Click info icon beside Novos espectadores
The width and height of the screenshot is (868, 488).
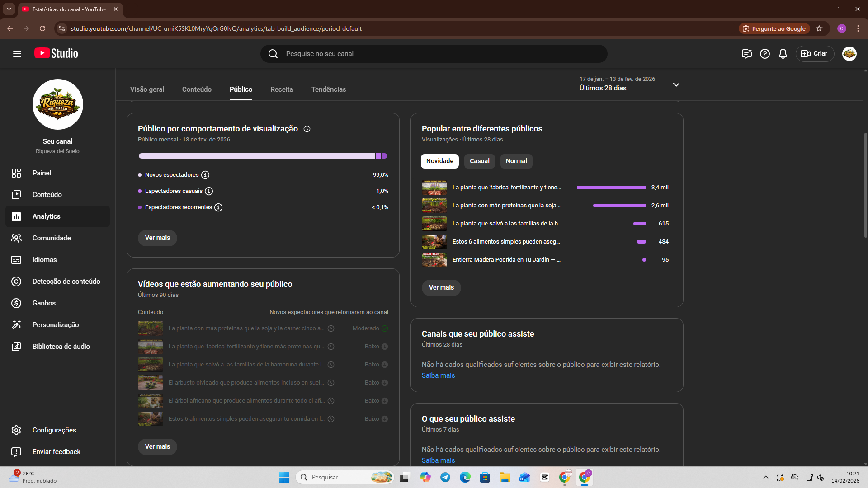(x=205, y=175)
